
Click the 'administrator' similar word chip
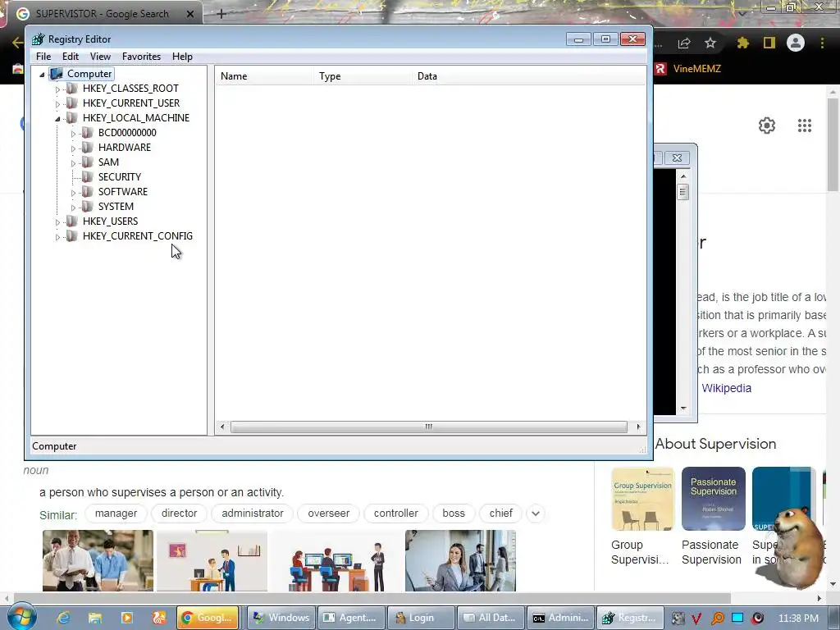tap(253, 514)
